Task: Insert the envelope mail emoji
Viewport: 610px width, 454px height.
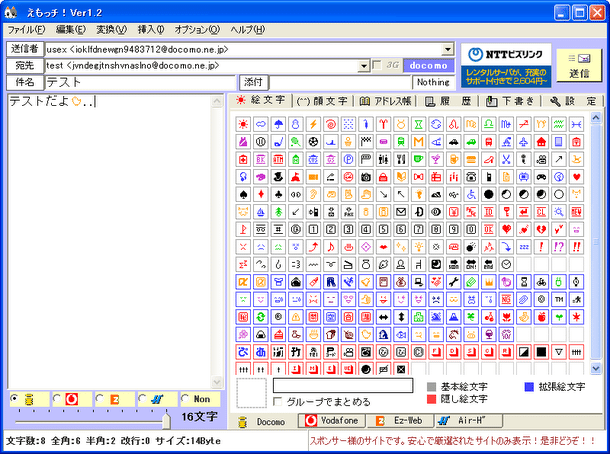Action: (401, 212)
